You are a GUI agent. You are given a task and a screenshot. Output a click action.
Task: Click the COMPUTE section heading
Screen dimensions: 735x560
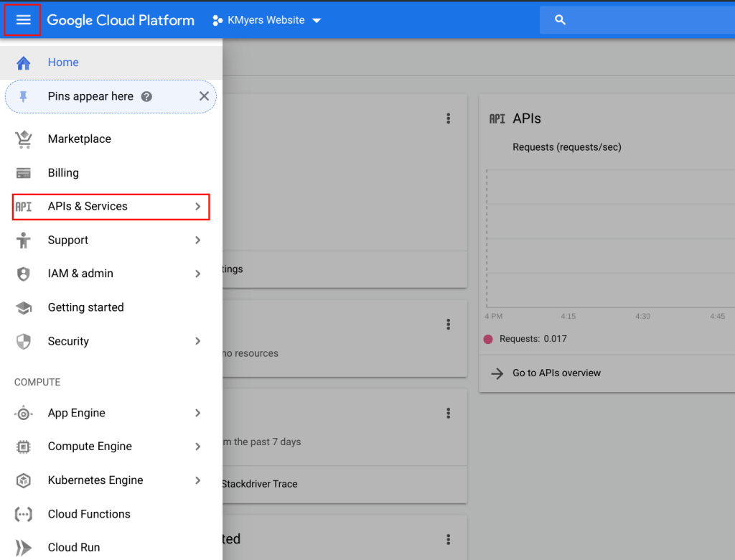pos(37,382)
